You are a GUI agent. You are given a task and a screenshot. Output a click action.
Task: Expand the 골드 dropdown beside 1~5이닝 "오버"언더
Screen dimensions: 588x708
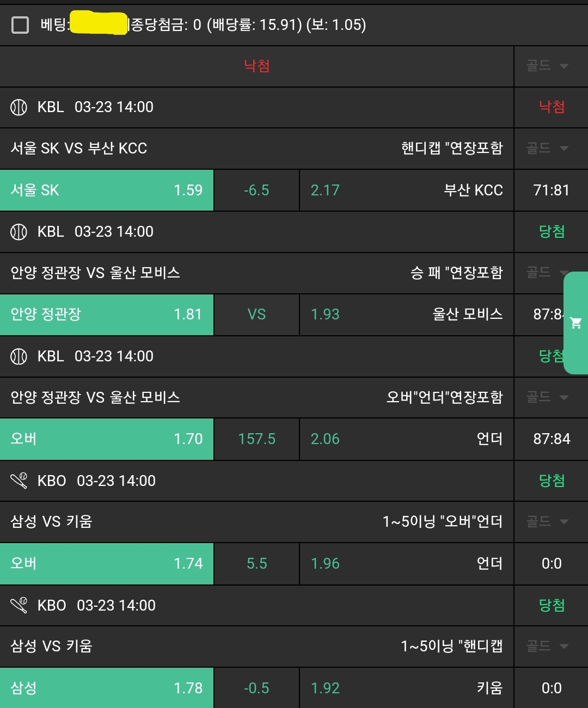pos(548,522)
